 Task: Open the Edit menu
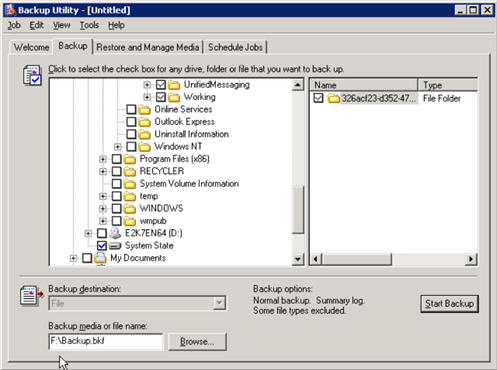pyautogui.click(x=36, y=25)
